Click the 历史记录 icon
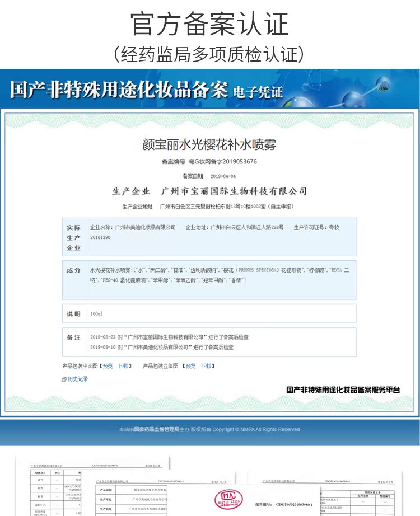Screen dimensions: 420x516 pos(64,379)
